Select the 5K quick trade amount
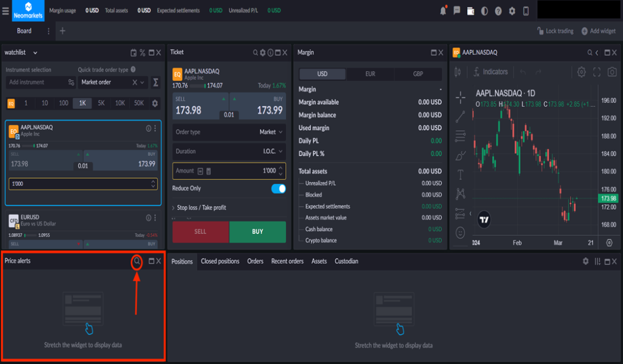This screenshot has height=364, width=623. point(101,103)
